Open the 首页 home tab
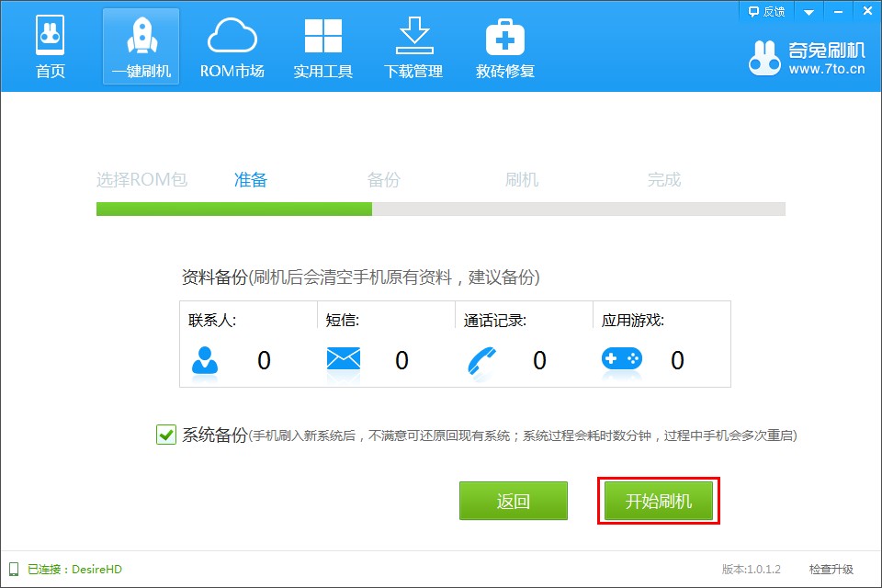The height and width of the screenshot is (588, 882). [50, 47]
